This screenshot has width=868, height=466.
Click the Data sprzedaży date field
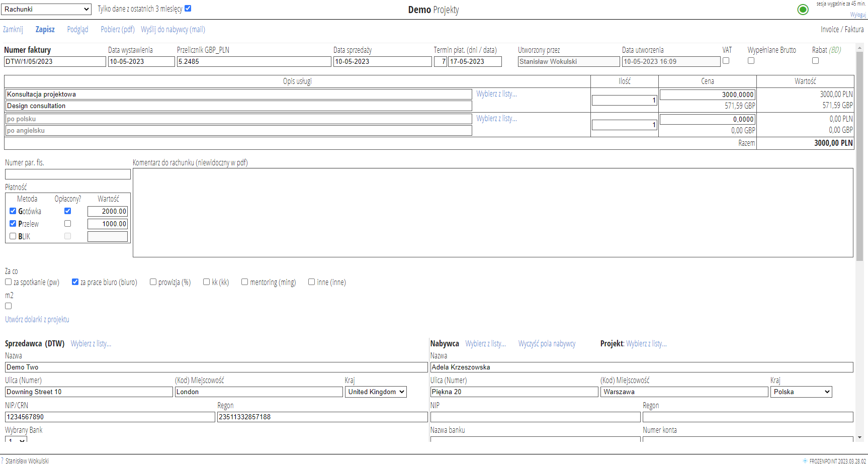pos(383,61)
